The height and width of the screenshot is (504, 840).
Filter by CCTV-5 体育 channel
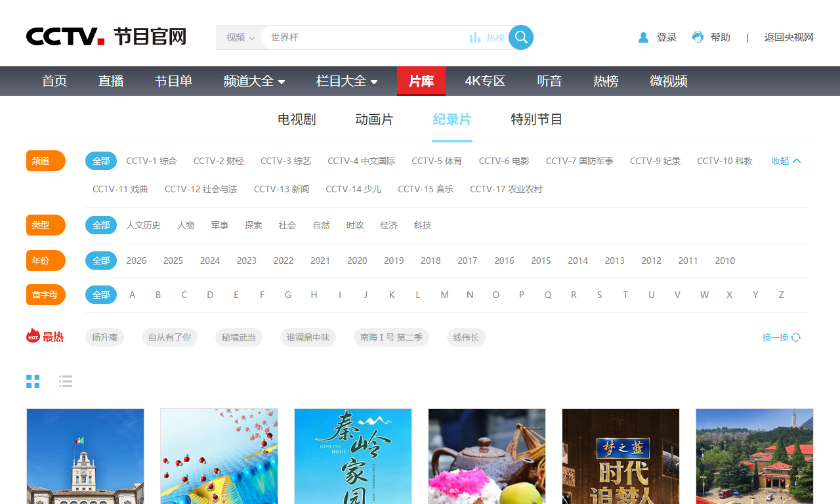pos(437,161)
